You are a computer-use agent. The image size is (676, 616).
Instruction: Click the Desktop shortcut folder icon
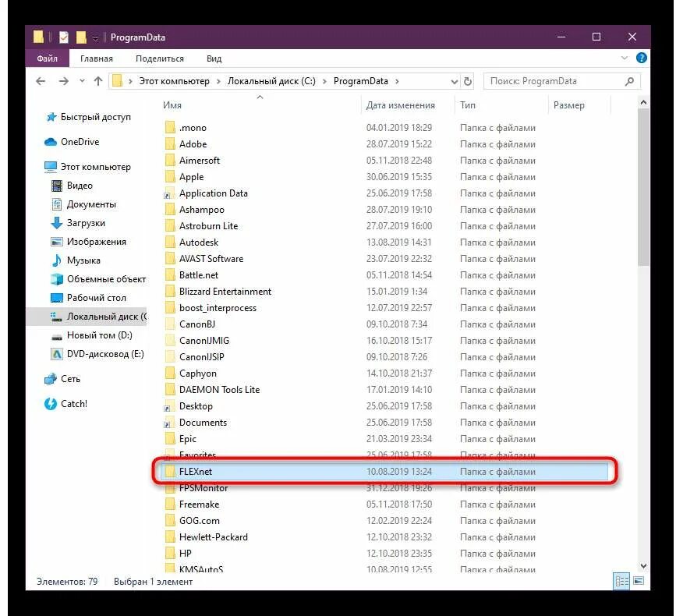click(x=169, y=406)
